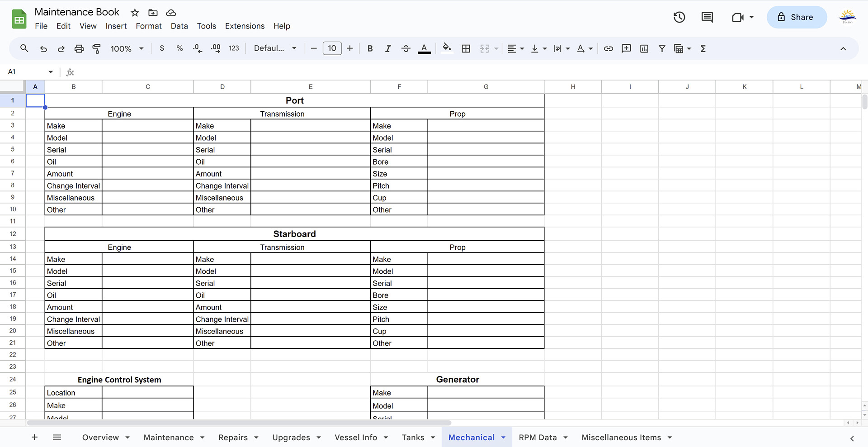Open the text color picker
The image size is (868, 447).
[424, 48]
